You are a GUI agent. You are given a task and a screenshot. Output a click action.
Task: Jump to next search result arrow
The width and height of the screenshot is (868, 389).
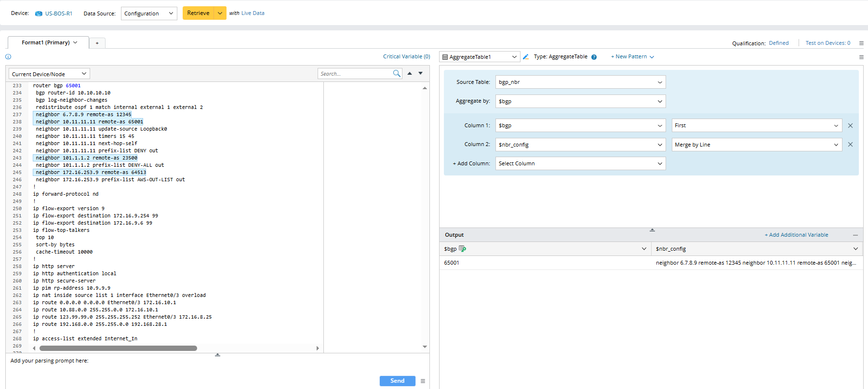pyautogui.click(x=421, y=73)
